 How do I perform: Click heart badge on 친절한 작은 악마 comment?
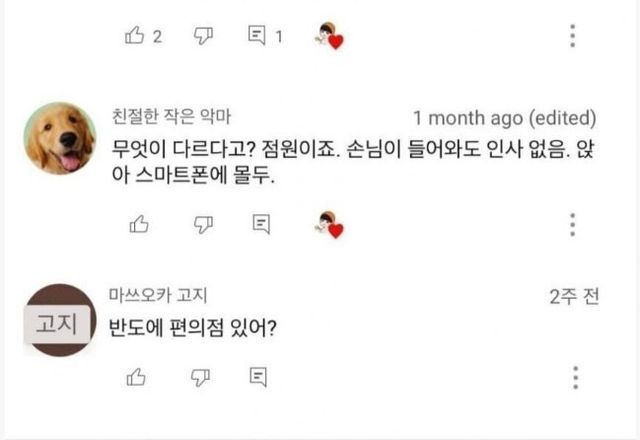point(329,224)
